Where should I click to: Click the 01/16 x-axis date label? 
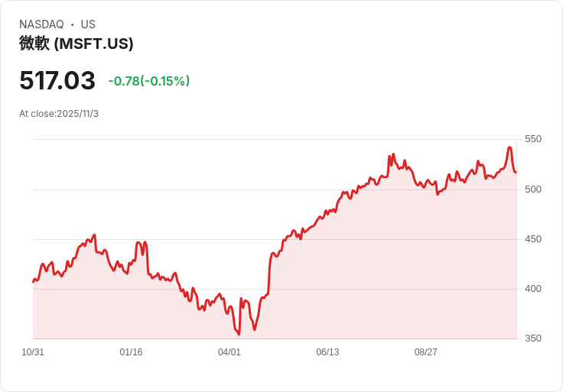click(x=131, y=352)
